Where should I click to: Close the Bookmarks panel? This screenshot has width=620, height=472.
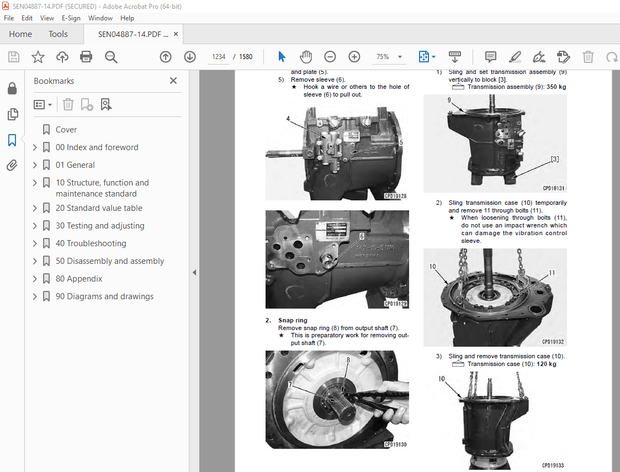tap(173, 81)
